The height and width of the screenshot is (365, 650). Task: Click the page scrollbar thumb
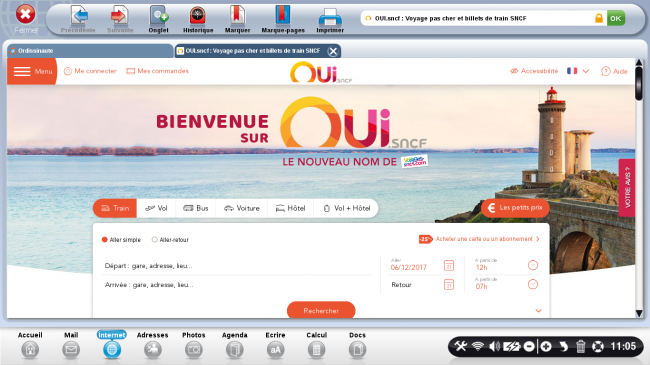[x=639, y=83]
